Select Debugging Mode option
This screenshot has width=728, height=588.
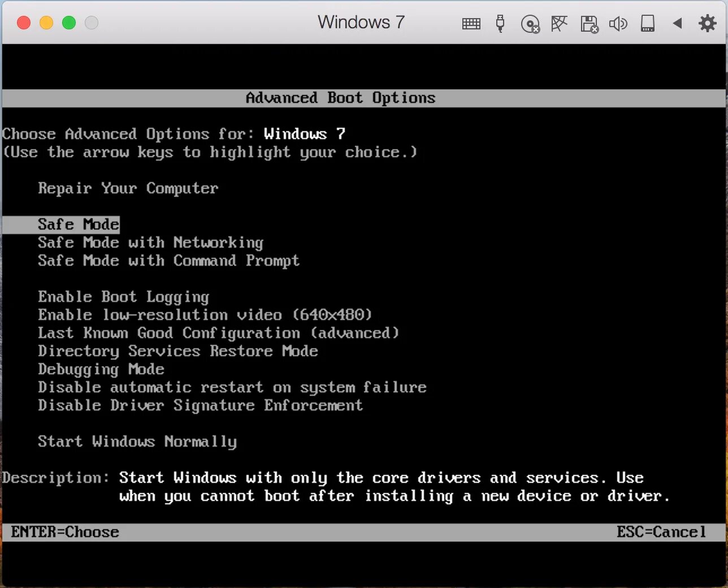(x=101, y=369)
